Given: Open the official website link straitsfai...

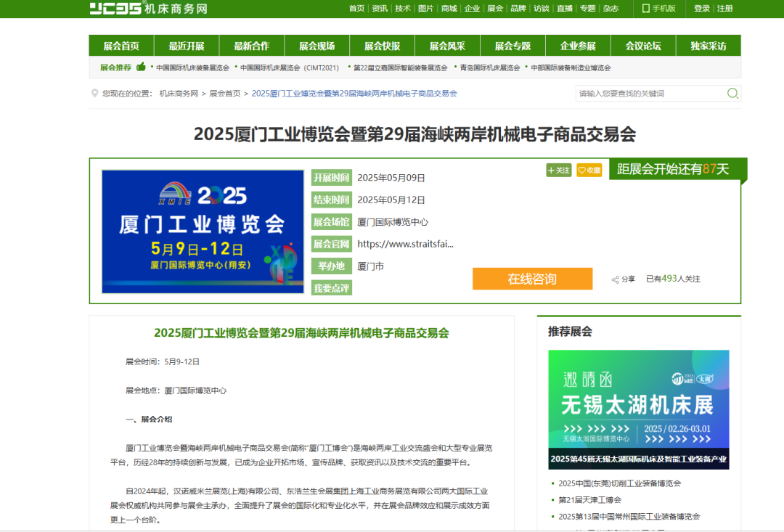Looking at the screenshot, I should [x=406, y=244].
